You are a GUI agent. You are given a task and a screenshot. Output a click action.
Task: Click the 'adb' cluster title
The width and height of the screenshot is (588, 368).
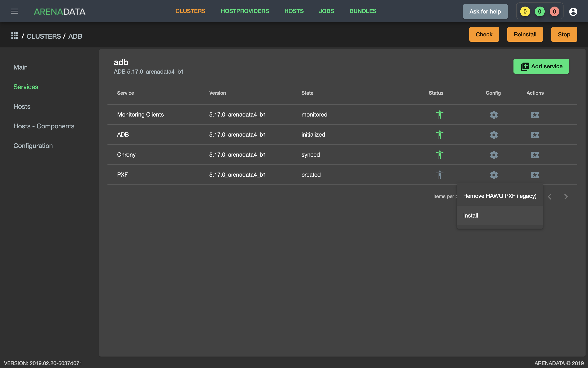(x=121, y=62)
